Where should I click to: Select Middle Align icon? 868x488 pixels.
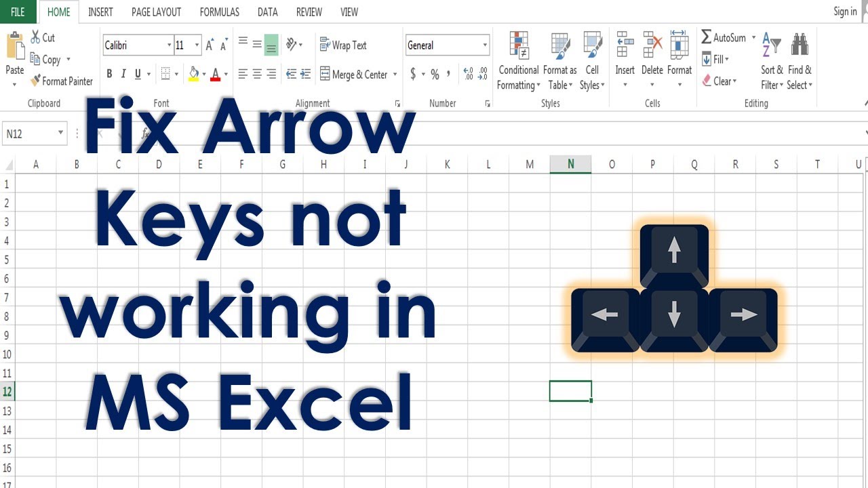(x=257, y=45)
